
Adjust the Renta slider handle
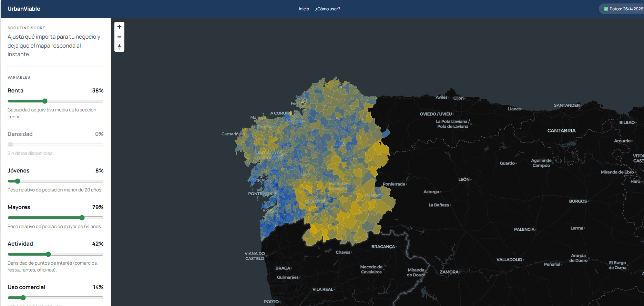click(x=45, y=101)
